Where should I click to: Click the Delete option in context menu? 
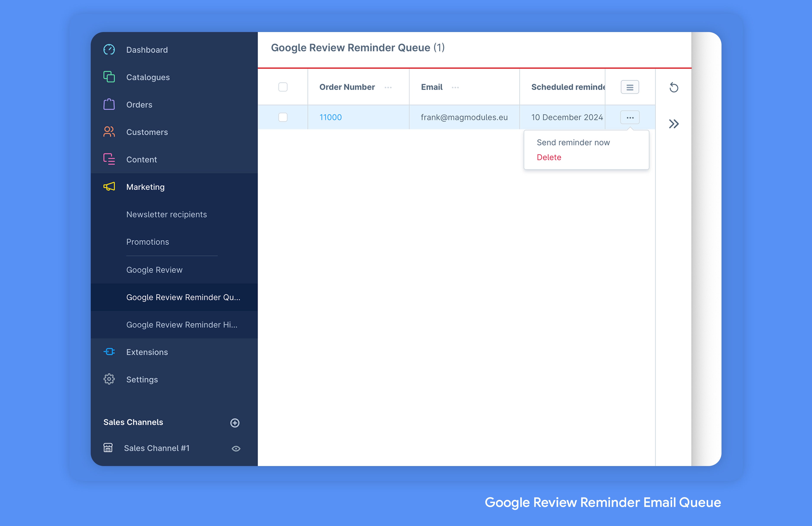(x=549, y=157)
